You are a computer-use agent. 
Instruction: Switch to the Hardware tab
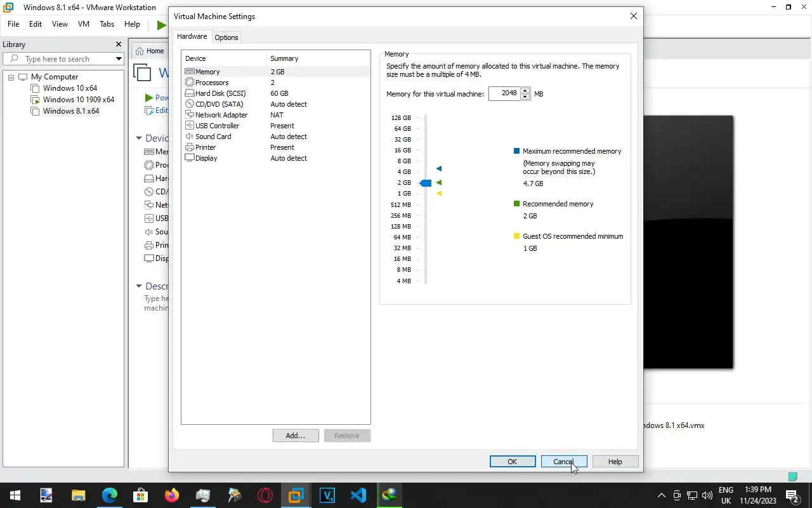192,37
